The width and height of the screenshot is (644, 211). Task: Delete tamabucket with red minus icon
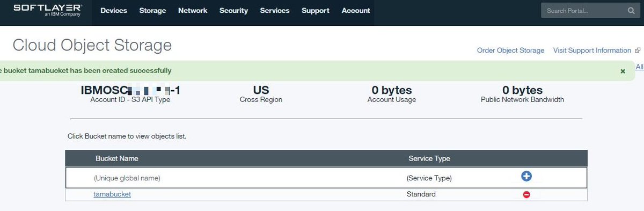point(526,194)
